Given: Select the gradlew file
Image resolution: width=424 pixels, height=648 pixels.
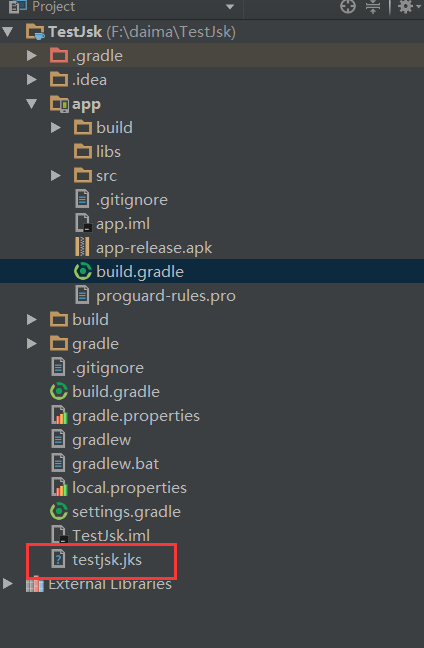Looking at the screenshot, I should coord(102,440).
